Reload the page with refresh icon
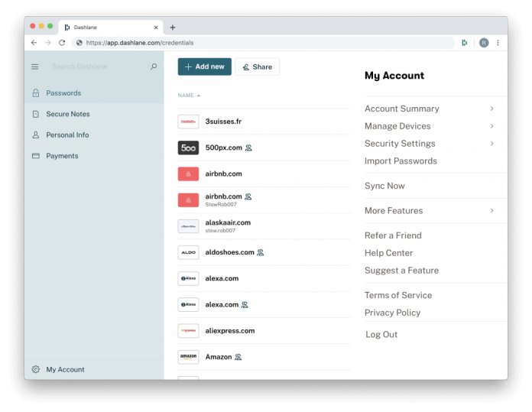The width and height of the screenshot is (532, 412). pyautogui.click(x=62, y=43)
